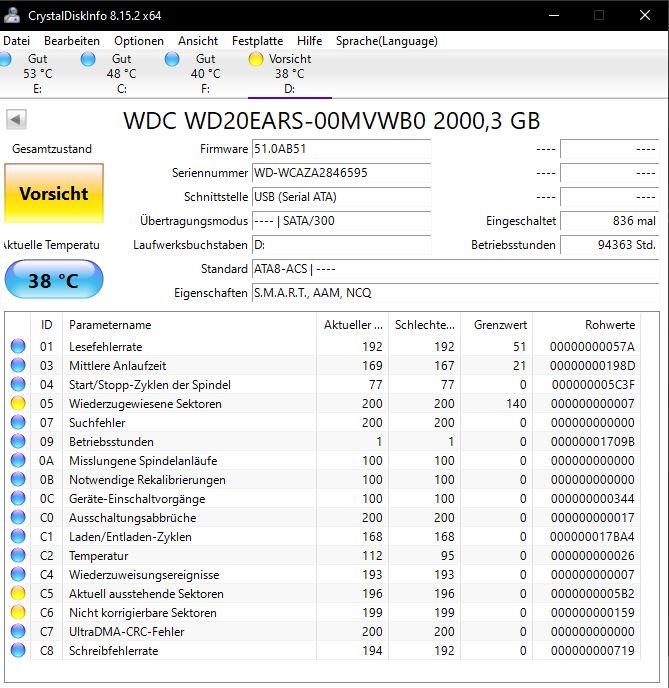Click status icon of Misslungene Spindelanläufe row

18,460
